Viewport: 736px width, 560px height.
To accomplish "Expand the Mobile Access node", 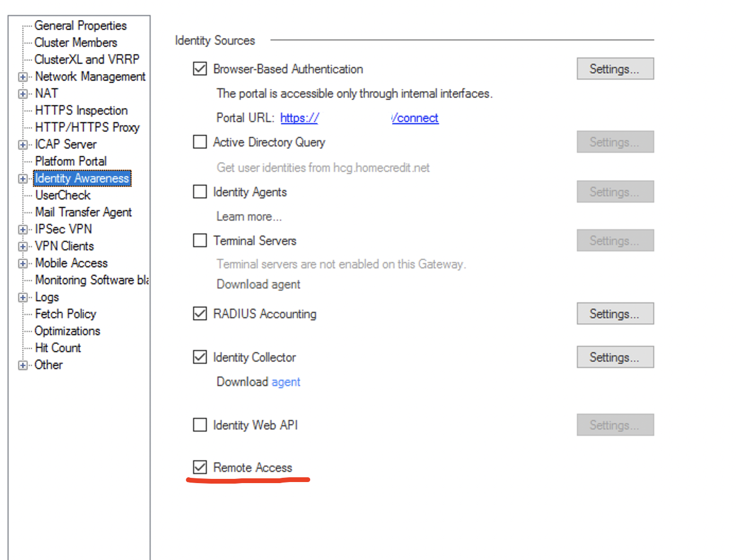I will (23, 263).
